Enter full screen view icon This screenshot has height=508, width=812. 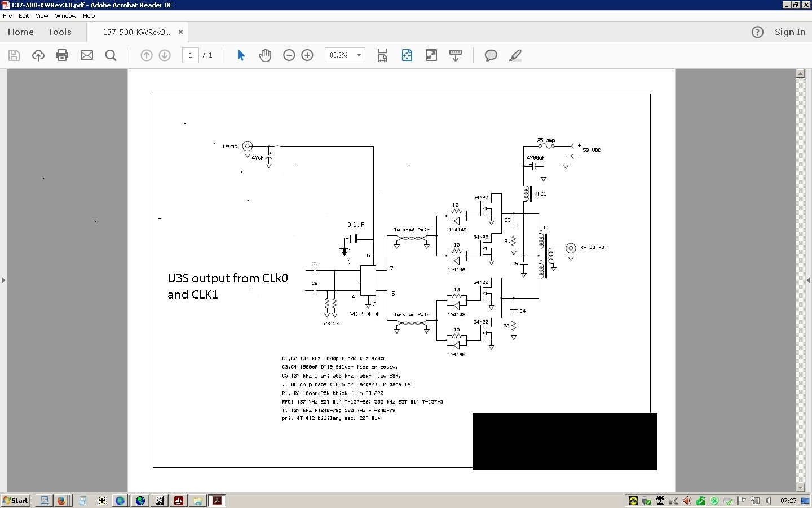tap(431, 55)
